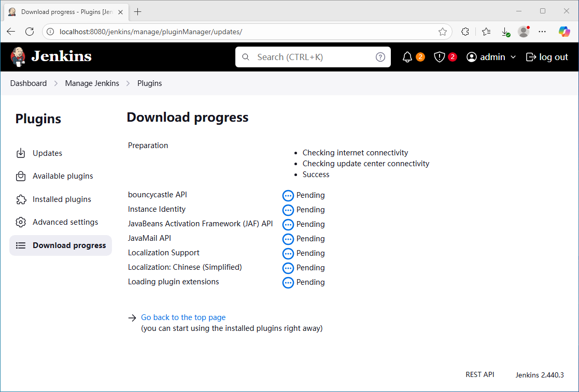Open the Copilot icon
This screenshot has height=392, width=579.
tap(564, 32)
